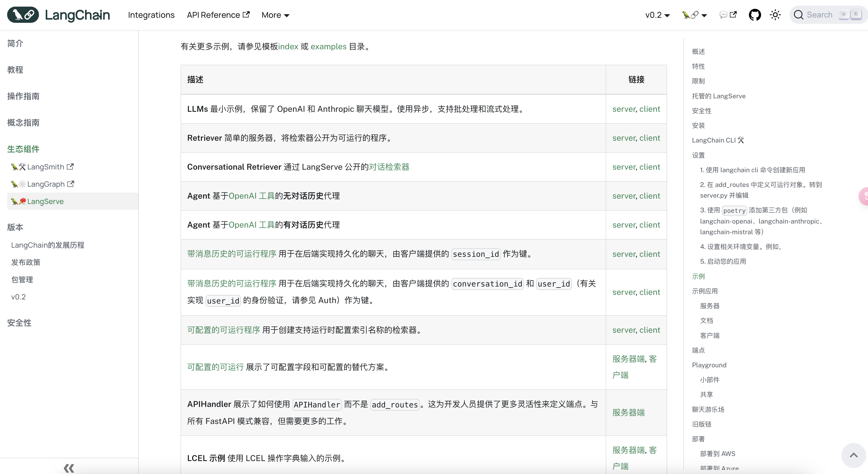This screenshot has width=868, height=474.
Task: Collapse the sidebar with the double-chevron
Action: [69, 468]
